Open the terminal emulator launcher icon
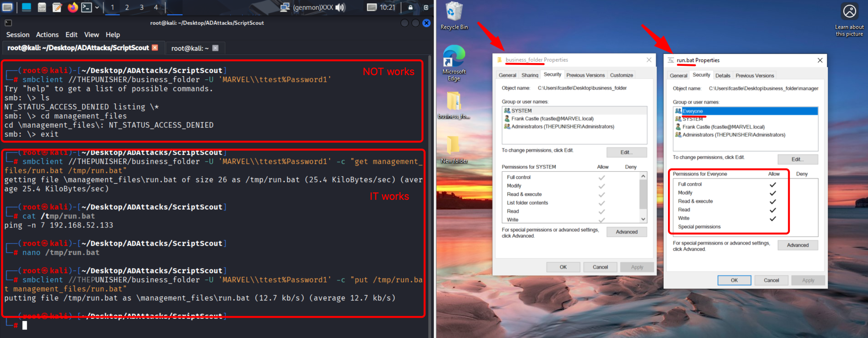Screen dimensions: 868x338 point(86,7)
